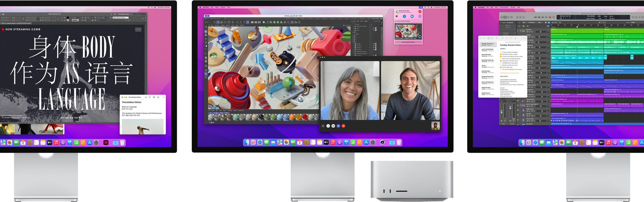644x202 pixels.
Task: Click the scissors Editors icon in Logic Pro
Action: coord(524,17)
